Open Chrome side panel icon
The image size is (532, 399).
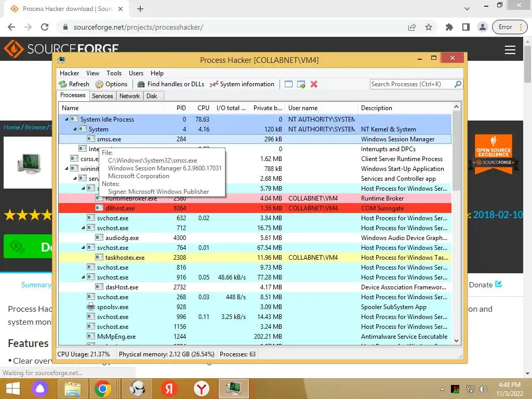[x=466, y=27]
